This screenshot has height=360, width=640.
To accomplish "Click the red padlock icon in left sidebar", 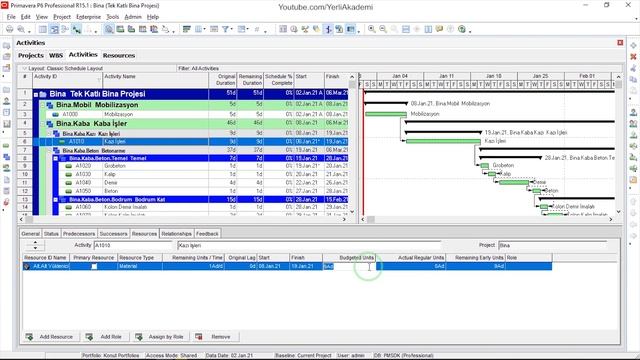I will 6,202.
